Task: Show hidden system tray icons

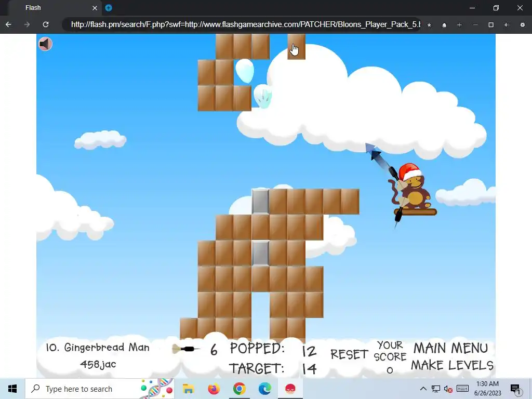Action: pyautogui.click(x=423, y=389)
